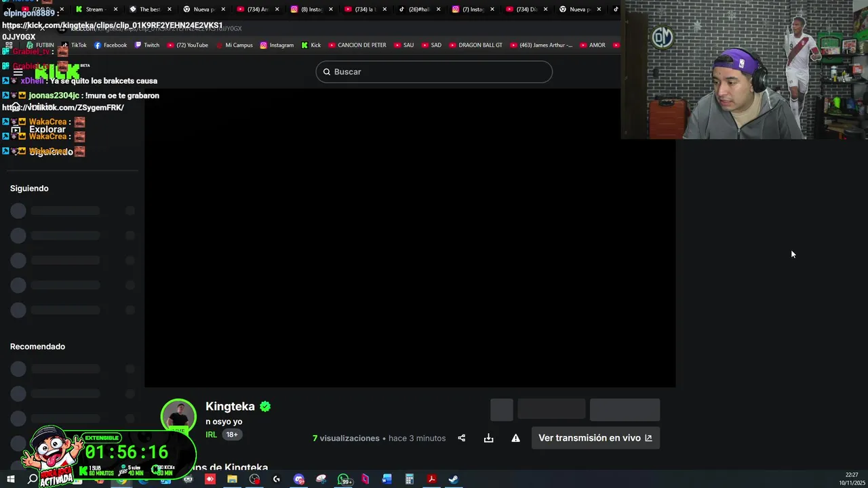This screenshot has height=488, width=868.
Task: Open the AMOR bookmark
Action: (592, 45)
